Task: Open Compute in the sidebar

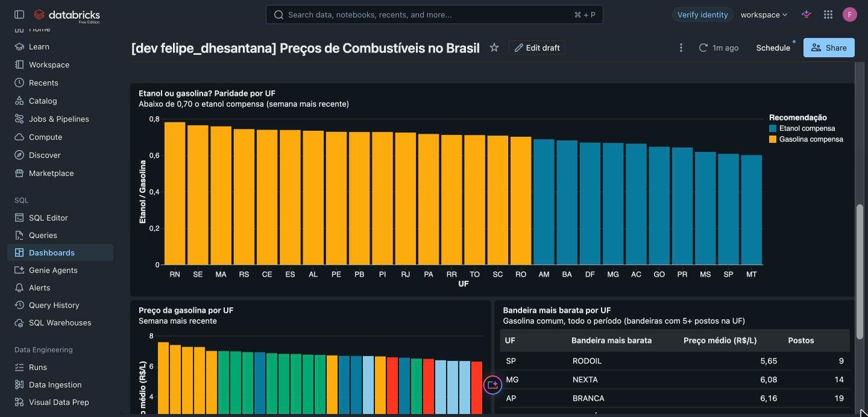Action: point(45,137)
